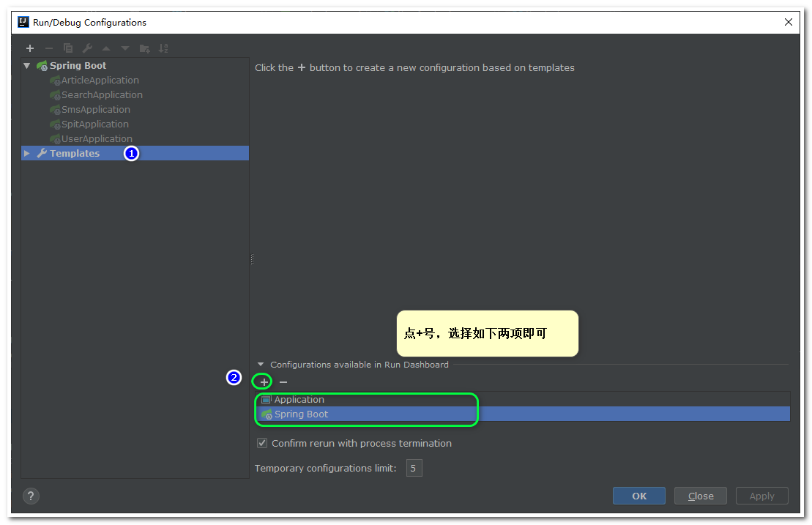812x525 pixels.
Task: Select ArticleApplication configuration
Action: pos(100,81)
